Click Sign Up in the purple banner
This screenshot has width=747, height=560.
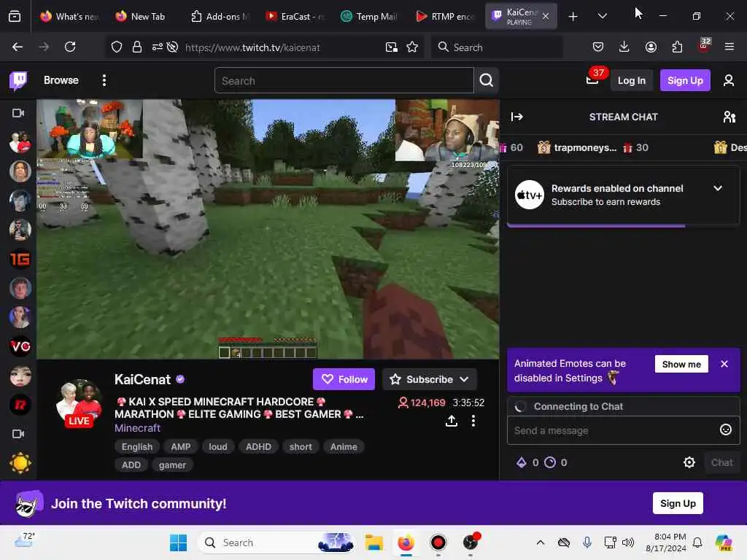point(678,503)
